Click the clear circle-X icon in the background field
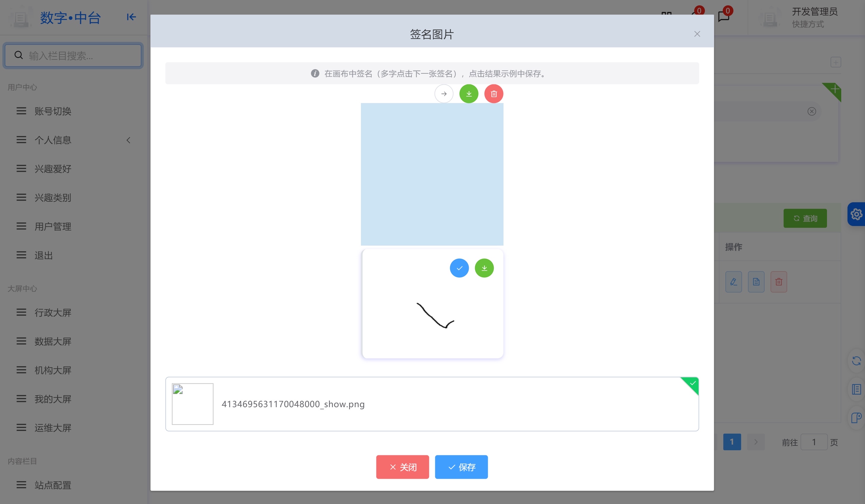This screenshot has height=504, width=865. (812, 111)
